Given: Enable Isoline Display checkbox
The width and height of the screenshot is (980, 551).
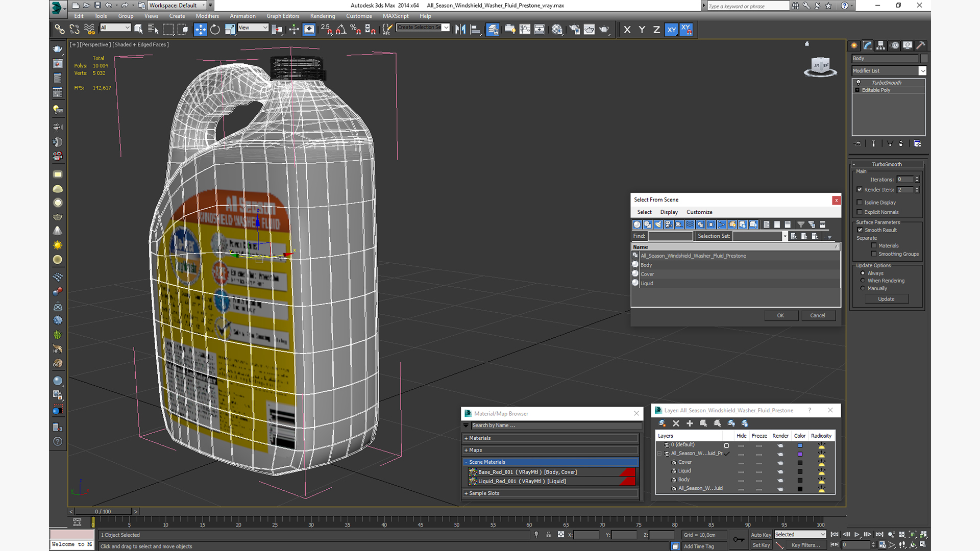Looking at the screenshot, I should tap(860, 202).
